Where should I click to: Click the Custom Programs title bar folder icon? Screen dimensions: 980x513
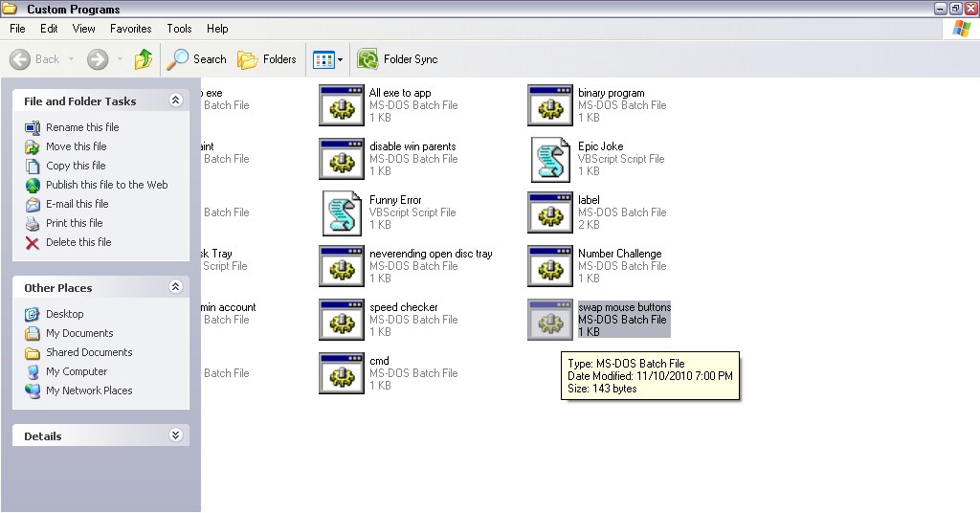click(x=10, y=9)
